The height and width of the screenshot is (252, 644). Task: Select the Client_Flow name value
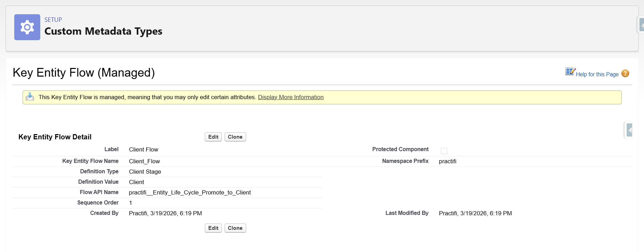pyautogui.click(x=144, y=161)
